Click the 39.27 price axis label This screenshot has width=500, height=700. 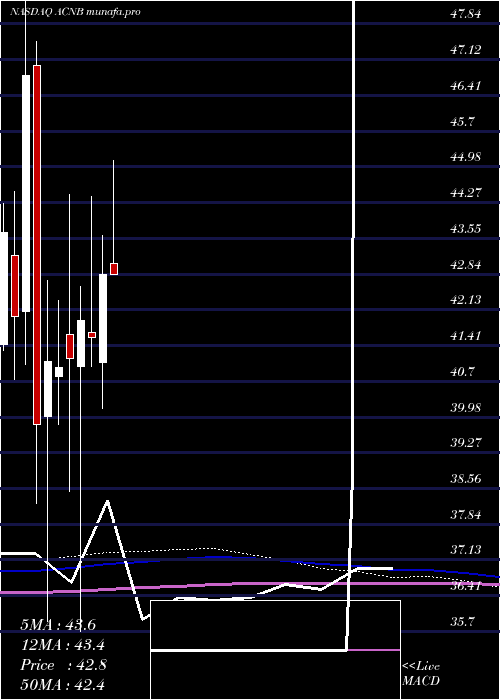tap(465, 443)
